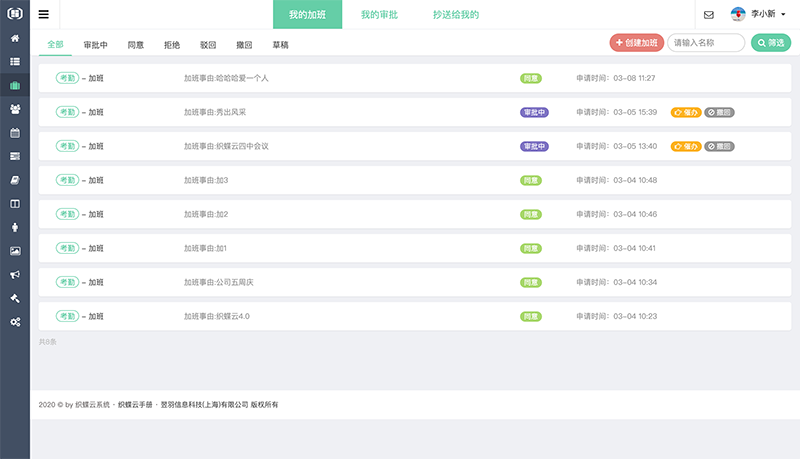800x459 pixels.
Task: Open the 加班事由:加3 record
Action: click(x=415, y=180)
